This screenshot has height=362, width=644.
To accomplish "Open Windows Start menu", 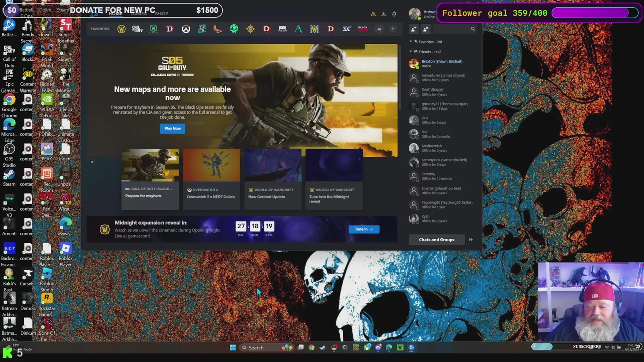I will (x=233, y=347).
